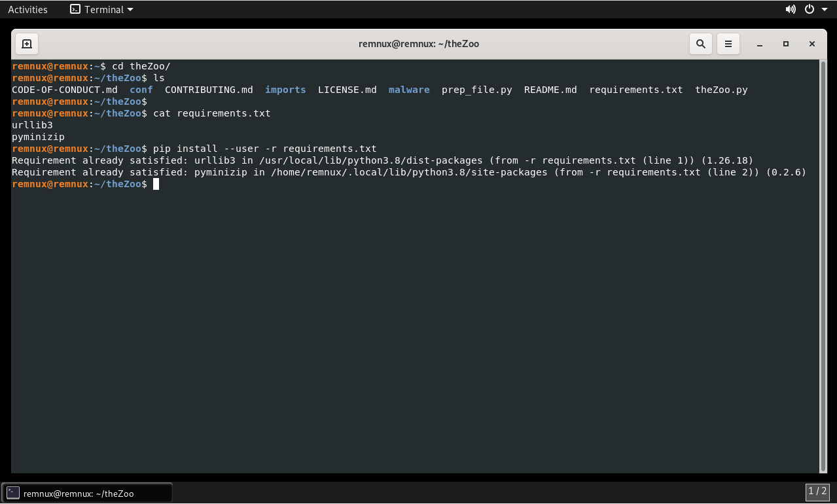Click the power icon in top bar

click(810, 9)
